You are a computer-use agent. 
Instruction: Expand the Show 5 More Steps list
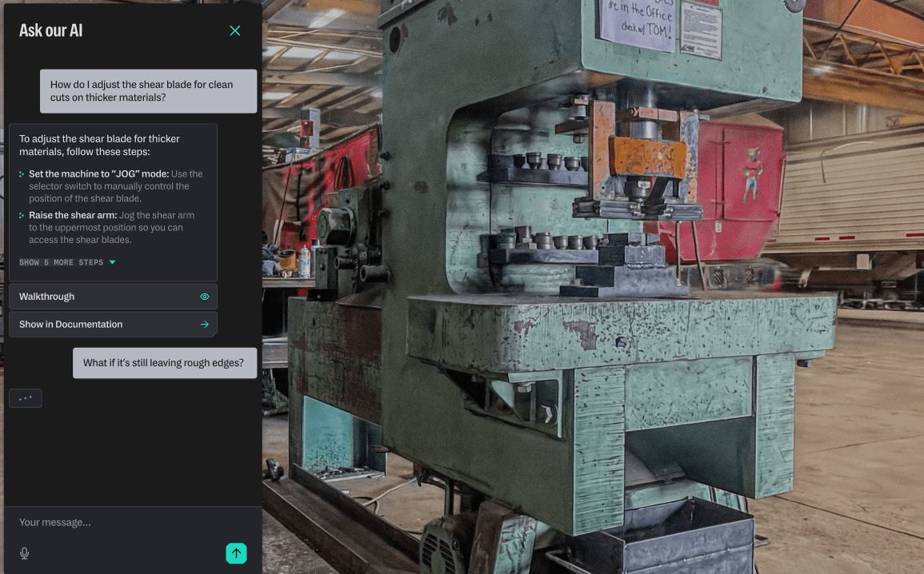[62, 262]
